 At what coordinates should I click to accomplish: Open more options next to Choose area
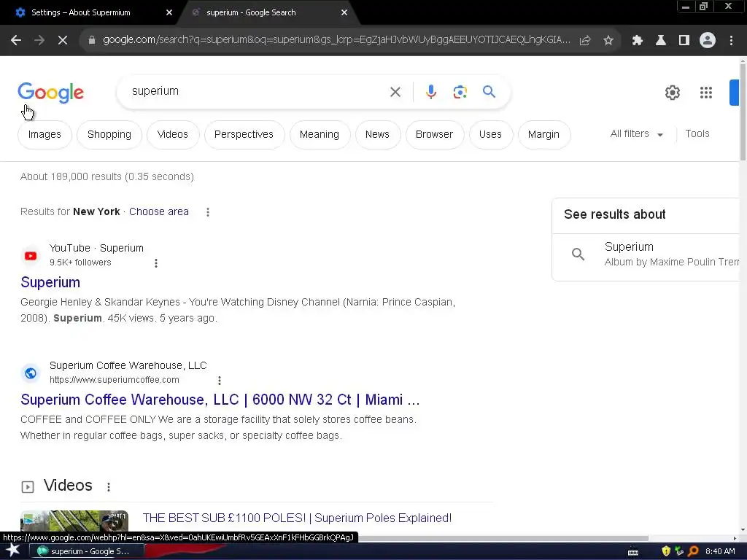(x=208, y=212)
